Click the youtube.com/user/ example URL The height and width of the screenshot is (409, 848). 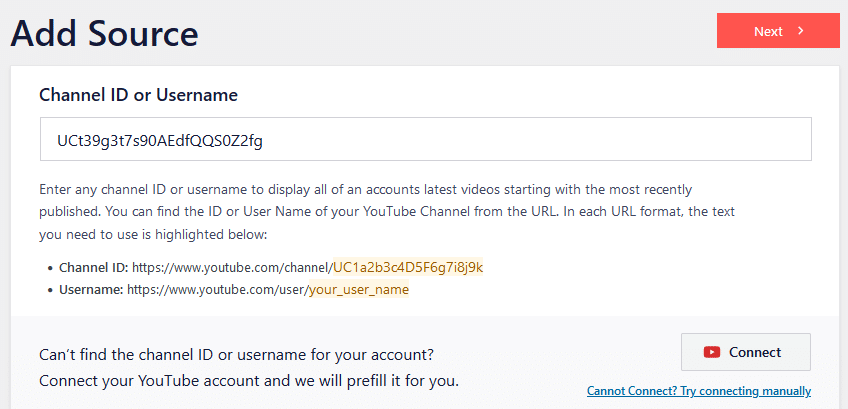tap(217, 290)
